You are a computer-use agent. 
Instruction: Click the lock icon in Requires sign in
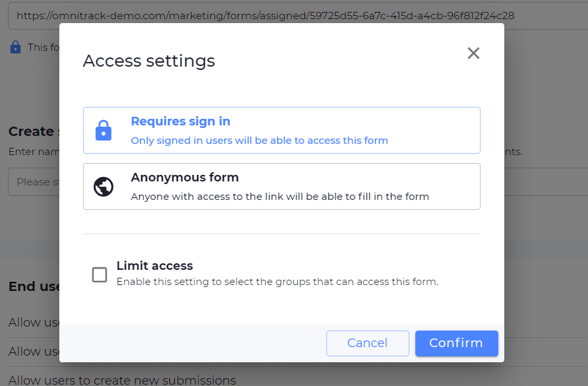(103, 131)
